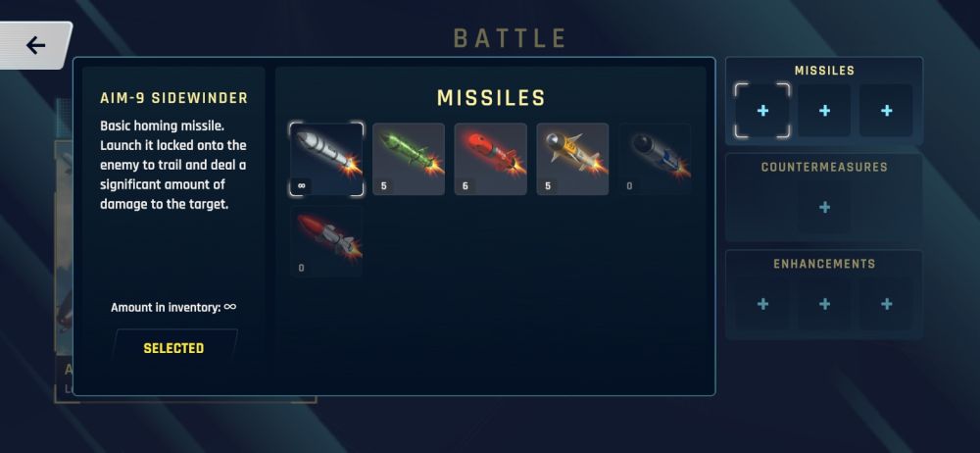Open the Enhancements panel header
This screenshot has width=980, height=453.
point(824,264)
